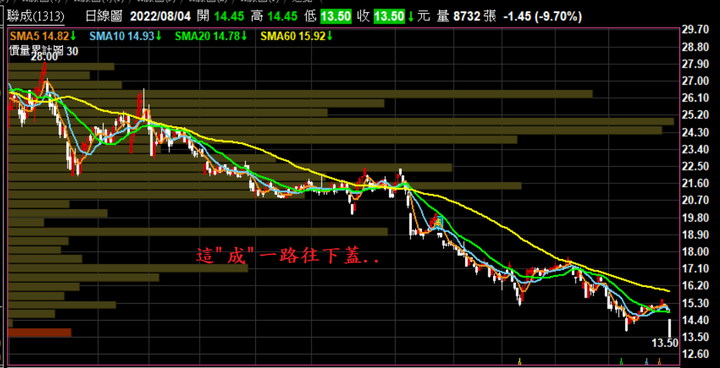Click the 日線圖 chart type label
The image size is (720, 368).
pos(103,17)
